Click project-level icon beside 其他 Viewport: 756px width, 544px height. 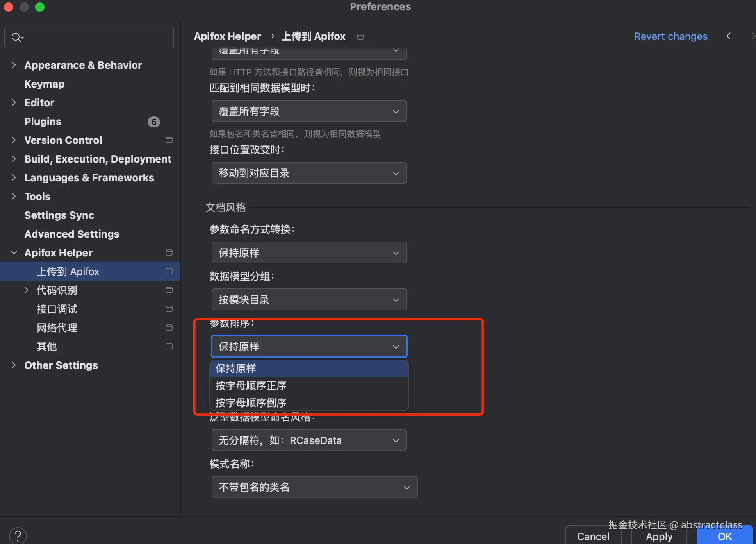pyautogui.click(x=169, y=346)
